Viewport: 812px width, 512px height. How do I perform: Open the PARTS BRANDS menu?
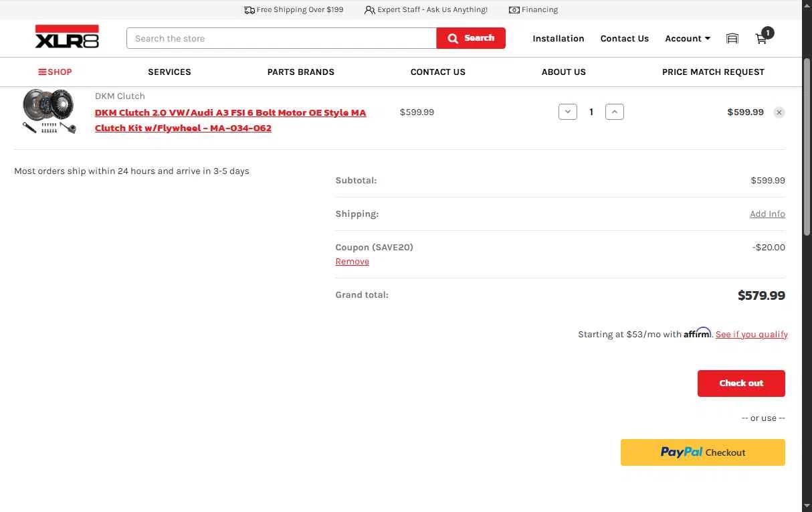point(301,72)
